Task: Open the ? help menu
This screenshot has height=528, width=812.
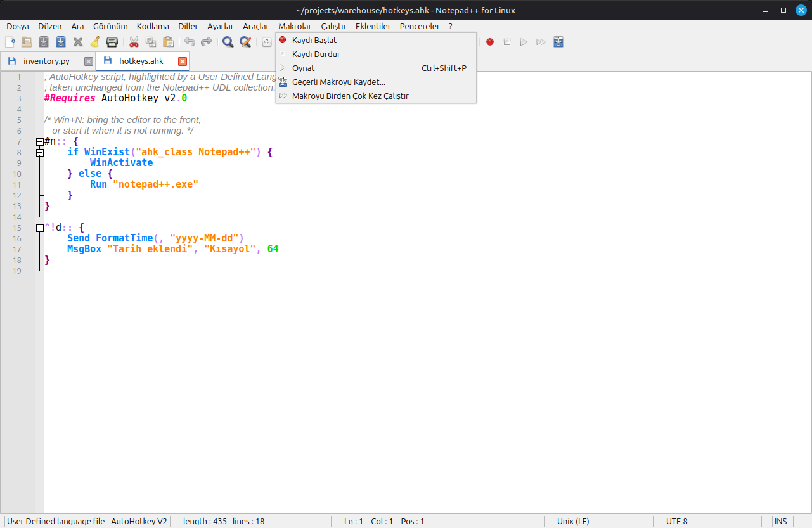Action: pyautogui.click(x=451, y=26)
